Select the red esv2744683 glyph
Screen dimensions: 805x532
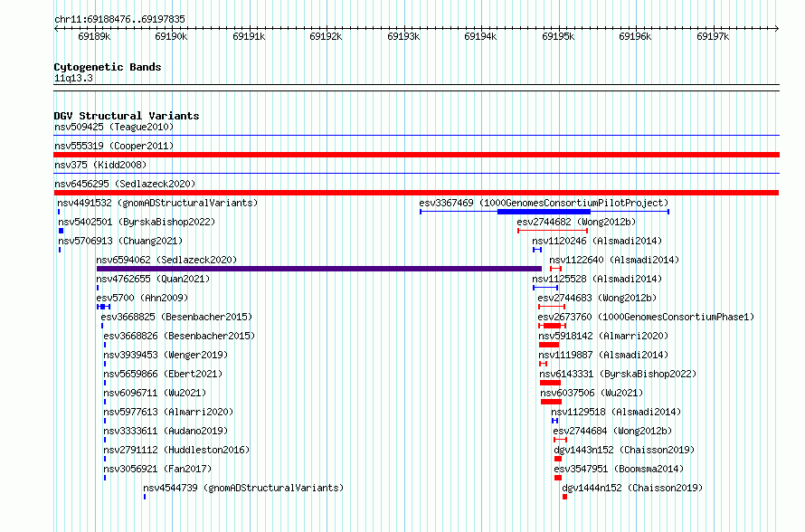[x=552, y=307]
